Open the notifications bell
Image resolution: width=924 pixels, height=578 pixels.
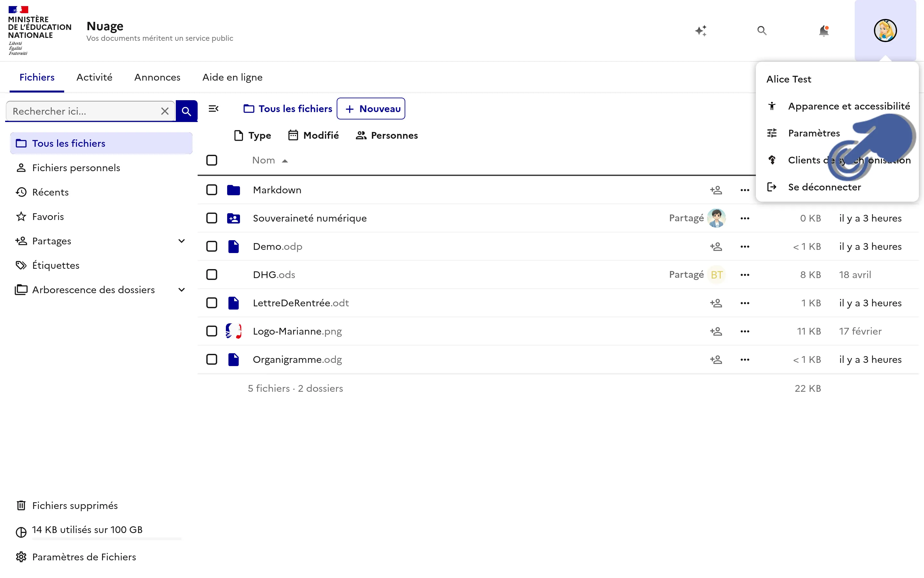pyautogui.click(x=824, y=31)
